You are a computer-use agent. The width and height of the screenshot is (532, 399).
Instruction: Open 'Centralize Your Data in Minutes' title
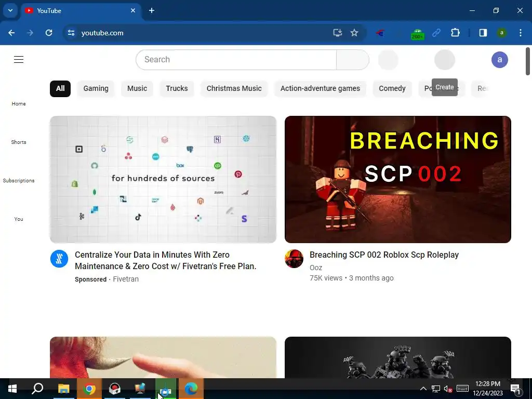[x=166, y=260]
